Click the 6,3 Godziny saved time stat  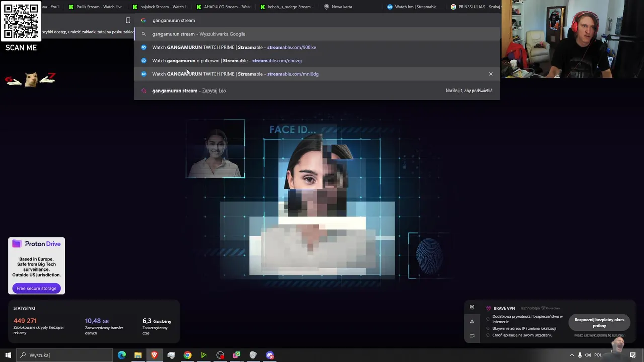pos(157,326)
